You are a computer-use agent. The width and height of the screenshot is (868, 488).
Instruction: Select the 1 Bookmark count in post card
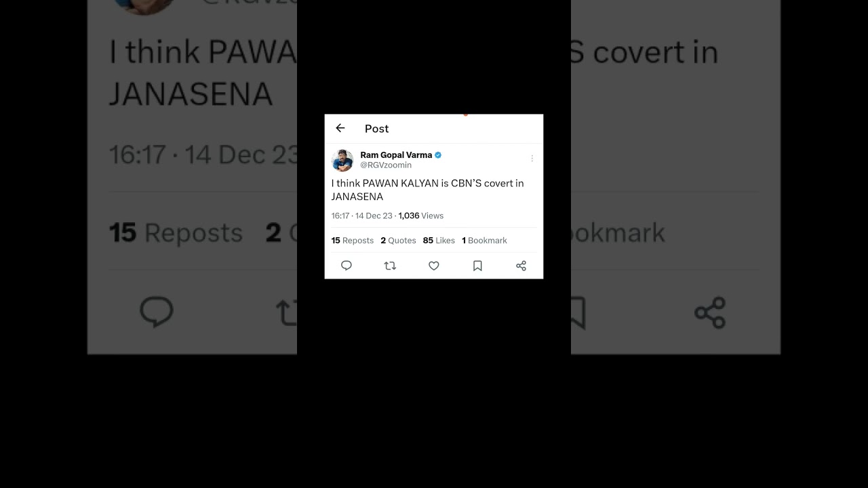484,241
